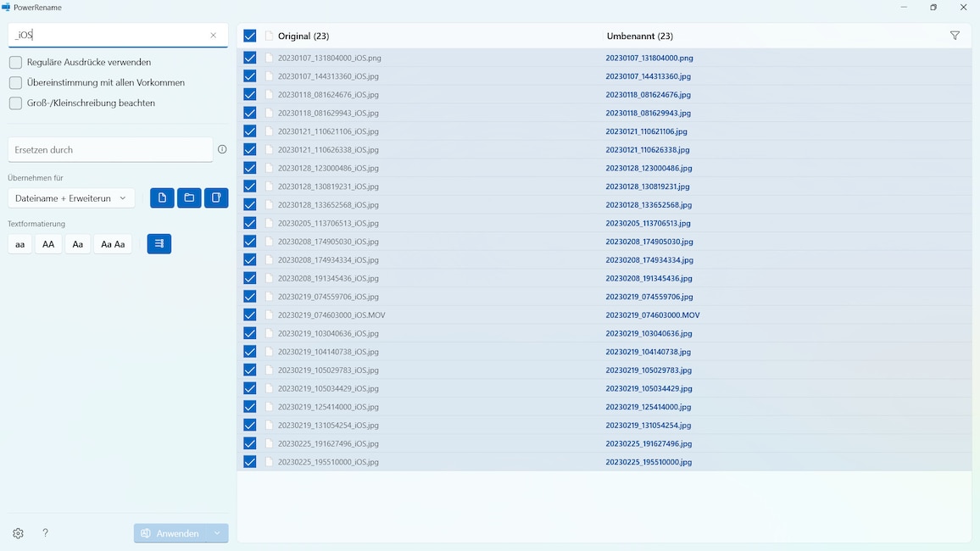
Task: Open the filter icon in the Umbenannt column
Action: [955, 36]
